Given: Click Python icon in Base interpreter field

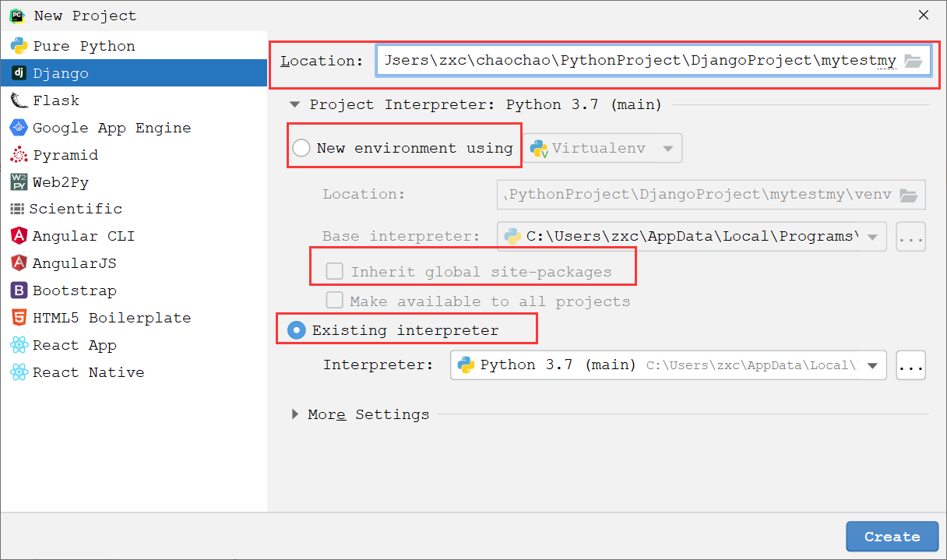Looking at the screenshot, I should click(512, 236).
